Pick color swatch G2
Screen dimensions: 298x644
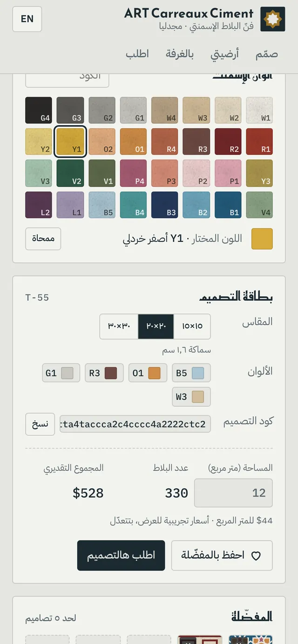click(x=102, y=110)
